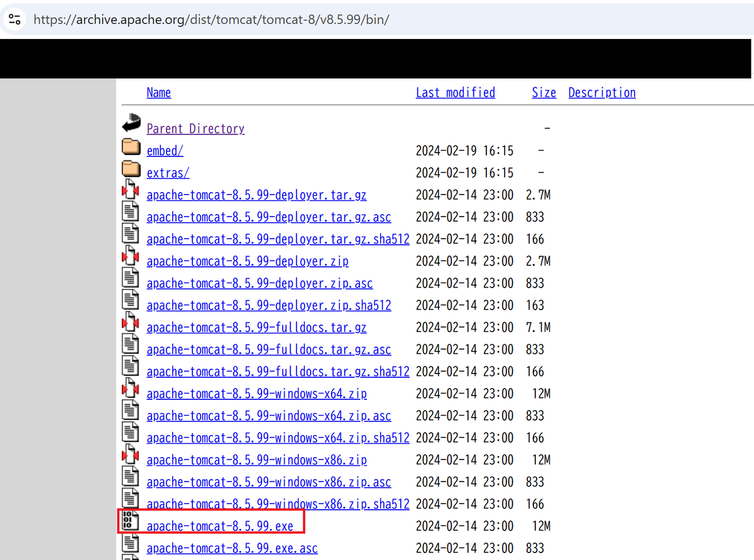Click the Parent Directory back-arrow icon

[131, 123]
